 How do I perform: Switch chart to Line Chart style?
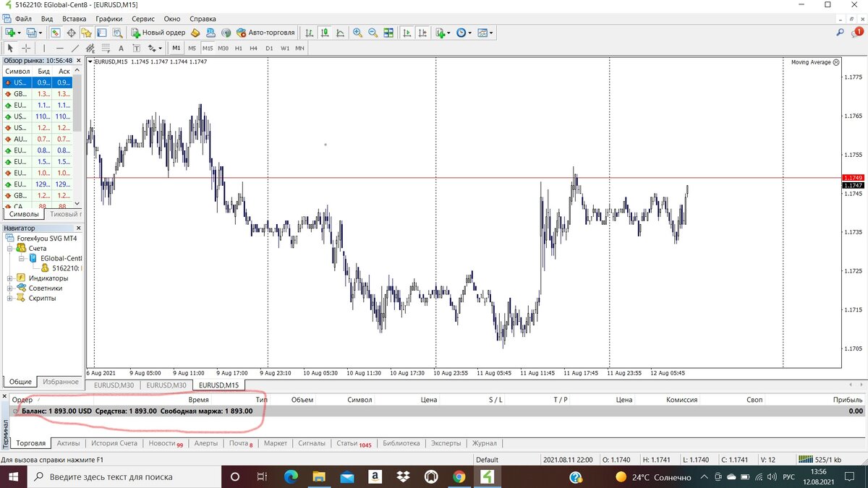(x=340, y=33)
